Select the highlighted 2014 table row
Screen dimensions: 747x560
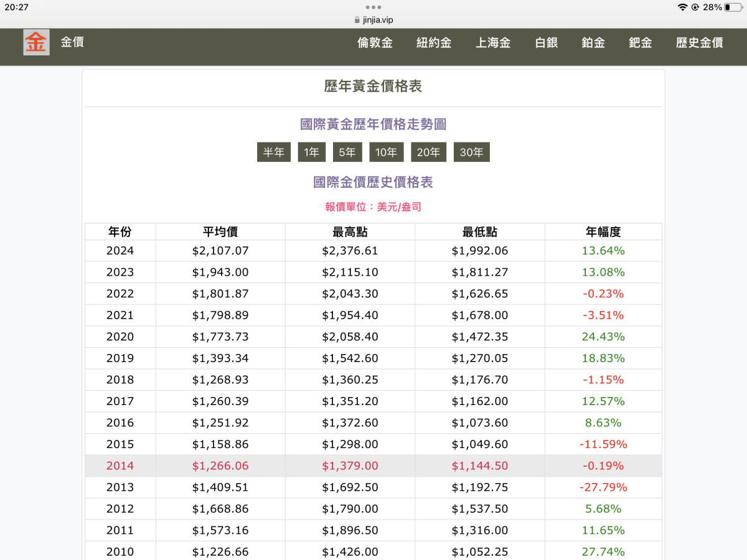click(373, 466)
